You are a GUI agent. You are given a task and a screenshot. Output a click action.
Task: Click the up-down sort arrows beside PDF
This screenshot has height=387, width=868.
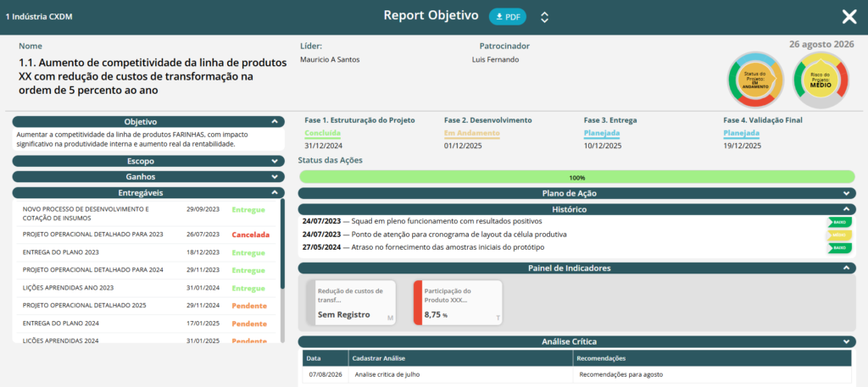[545, 17]
